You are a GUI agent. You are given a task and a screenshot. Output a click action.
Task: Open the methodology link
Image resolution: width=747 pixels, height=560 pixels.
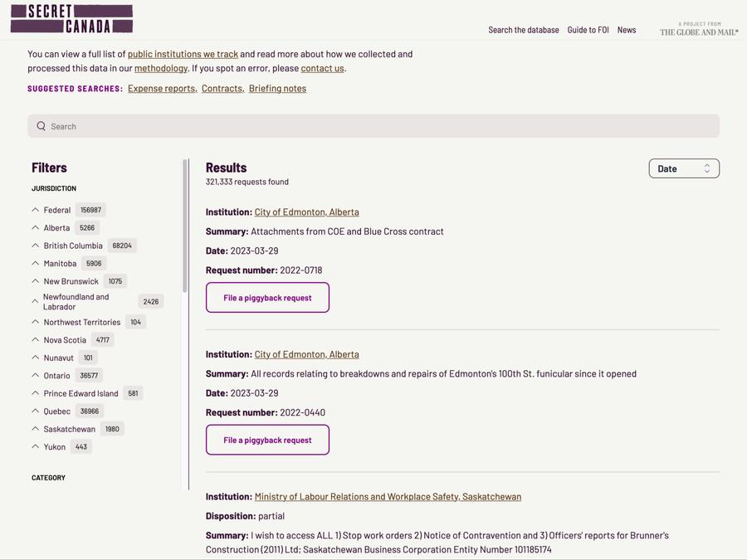[160, 68]
